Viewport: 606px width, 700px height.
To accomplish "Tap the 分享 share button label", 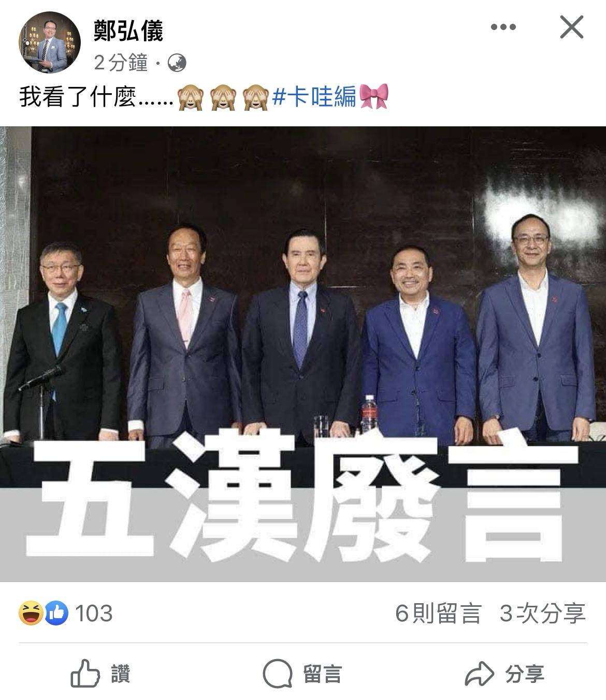I will tap(525, 674).
